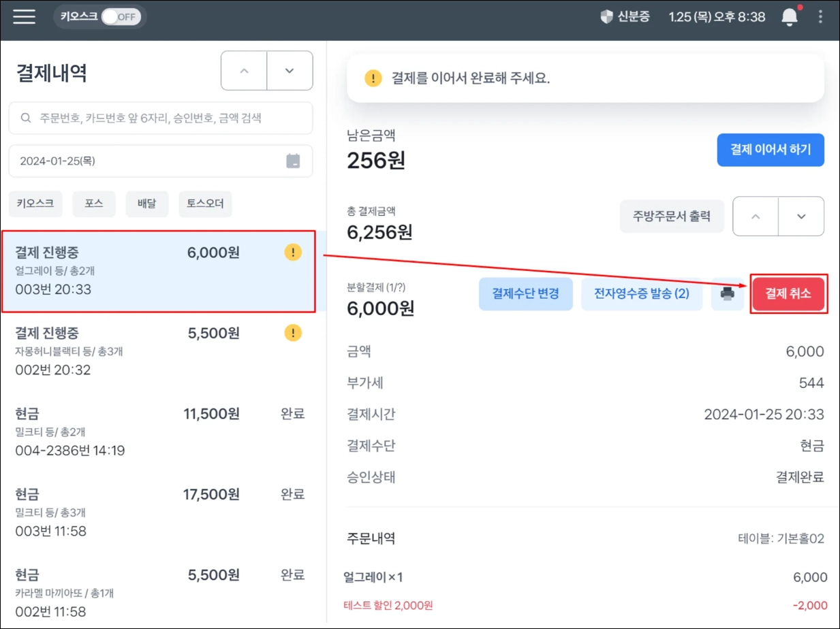Open the calendar date picker icon

pos(293,161)
